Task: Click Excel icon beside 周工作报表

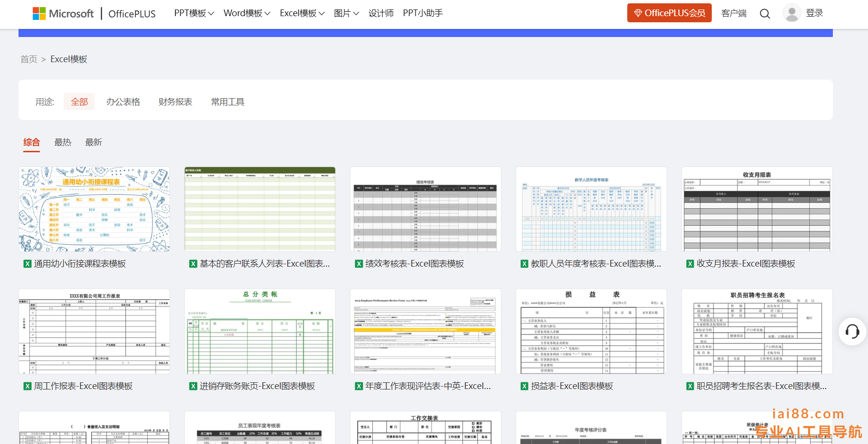Action: pyautogui.click(x=28, y=386)
